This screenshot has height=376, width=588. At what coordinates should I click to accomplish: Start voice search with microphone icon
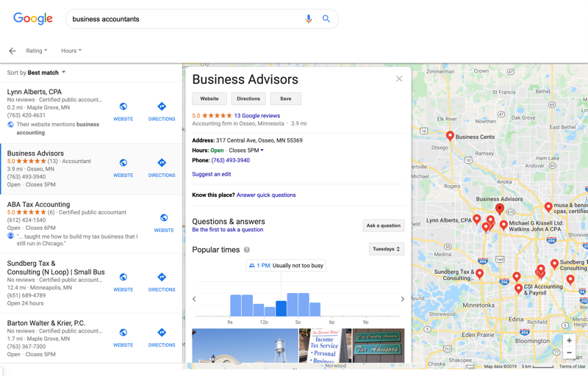tap(308, 18)
